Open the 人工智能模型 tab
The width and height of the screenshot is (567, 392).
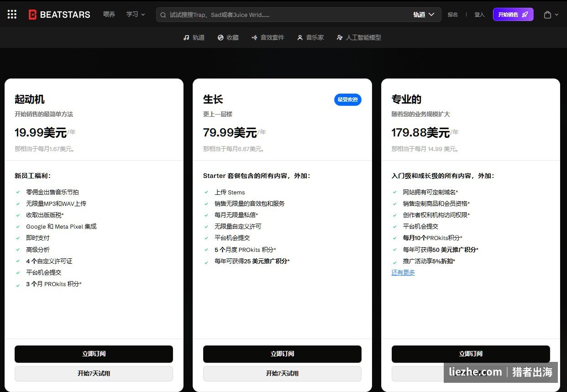pos(359,37)
